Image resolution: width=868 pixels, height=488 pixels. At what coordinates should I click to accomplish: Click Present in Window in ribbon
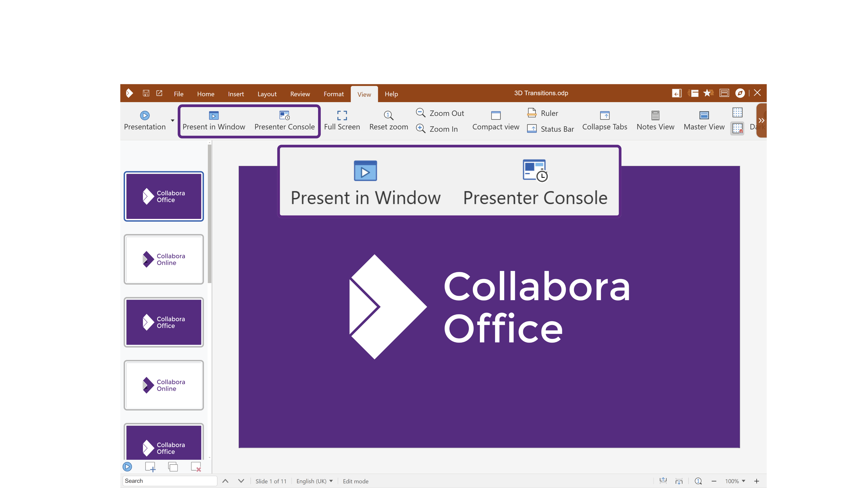pyautogui.click(x=214, y=121)
